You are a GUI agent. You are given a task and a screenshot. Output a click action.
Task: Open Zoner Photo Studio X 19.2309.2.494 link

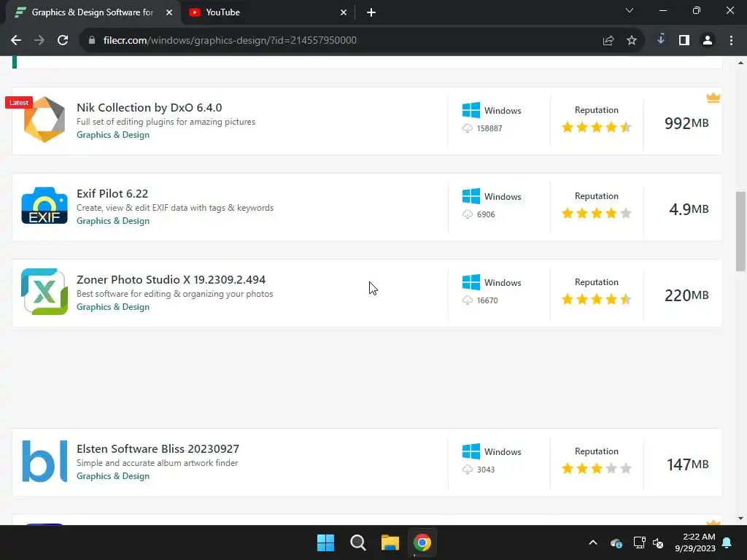click(x=171, y=279)
